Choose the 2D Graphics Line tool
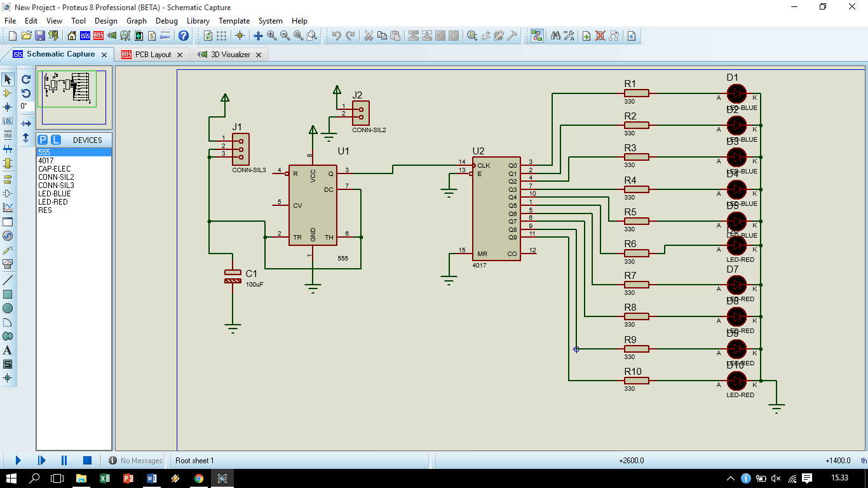The image size is (868, 488). [8, 280]
